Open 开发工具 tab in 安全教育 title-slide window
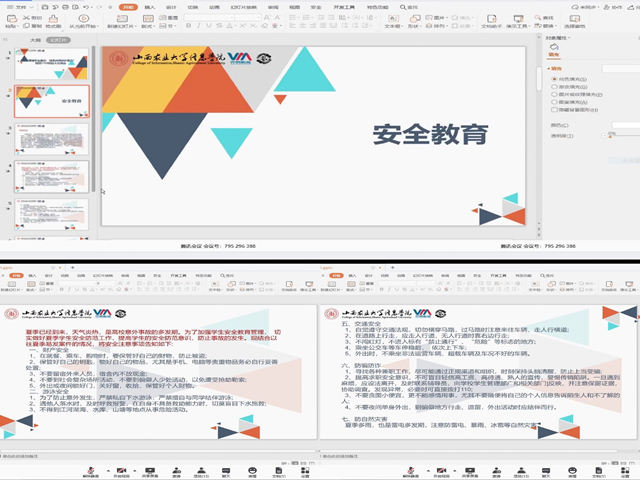Screen dimensions: 640x480 click(344, 7)
